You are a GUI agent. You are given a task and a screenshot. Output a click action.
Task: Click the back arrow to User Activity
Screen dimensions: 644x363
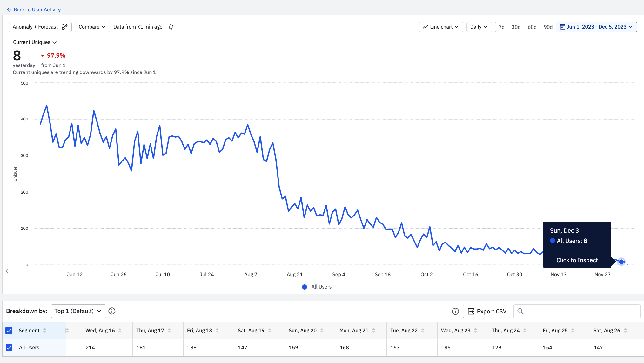(9, 10)
